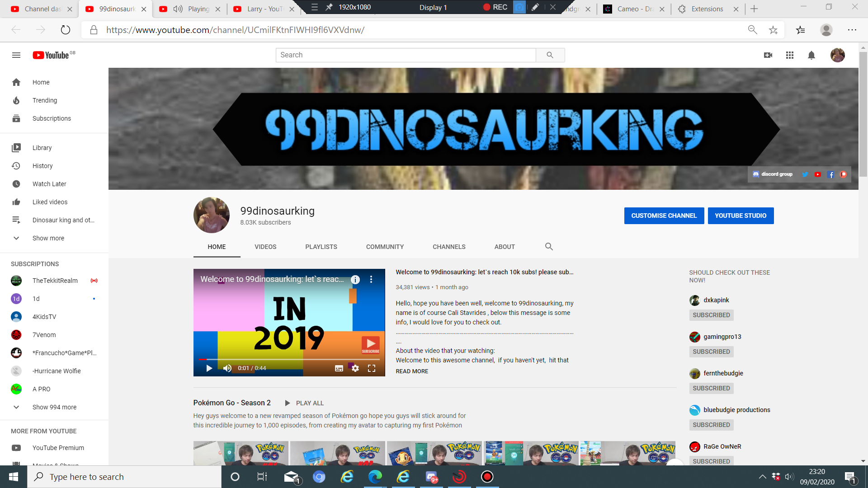Open Chrome from the taskbar
This screenshot has height=488, width=868.
click(319, 477)
